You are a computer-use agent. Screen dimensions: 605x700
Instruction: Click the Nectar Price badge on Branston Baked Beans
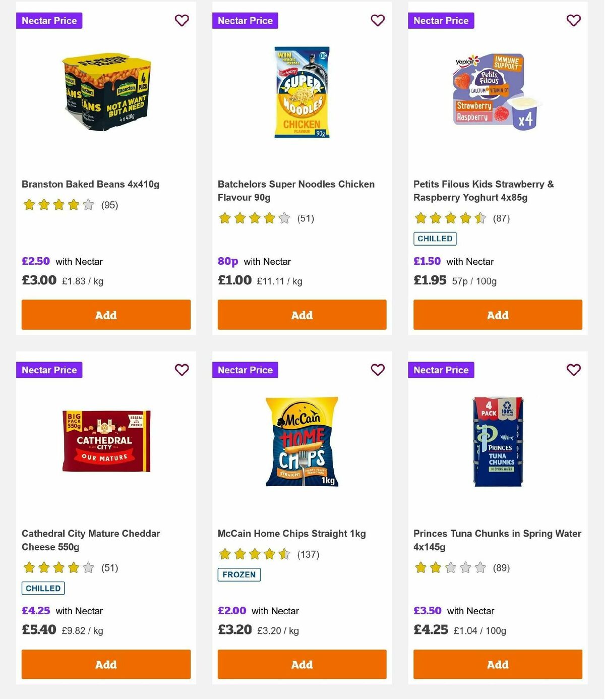[49, 21]
